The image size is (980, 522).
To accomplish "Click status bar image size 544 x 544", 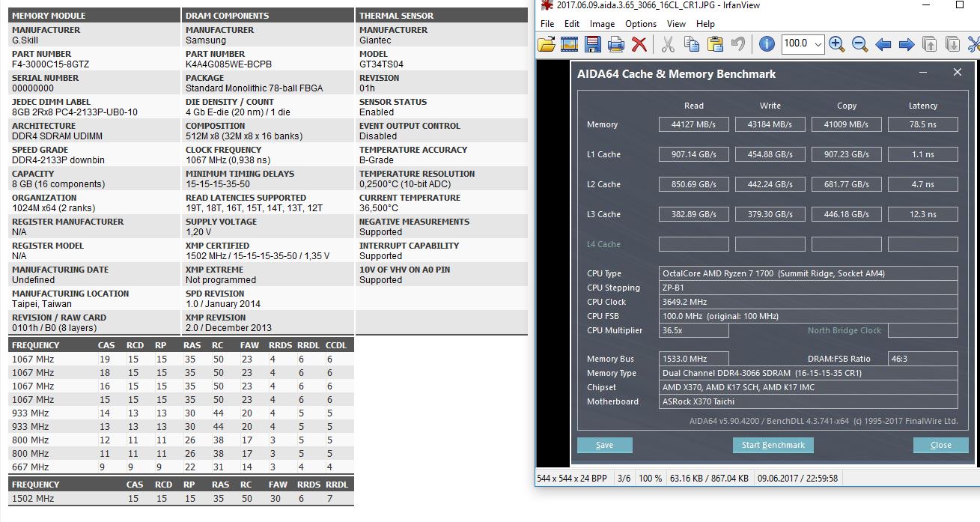I will pyautogui.click(x=573, y=478).
